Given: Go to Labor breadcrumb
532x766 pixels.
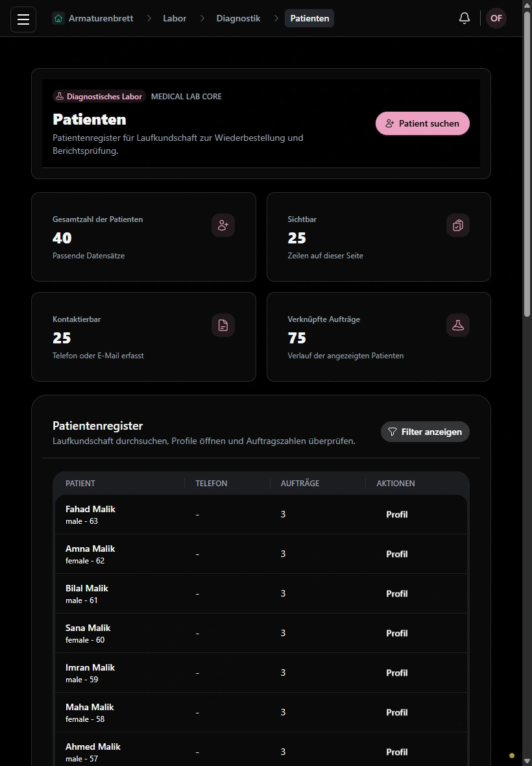Looking at the screenshot, I should coord(175,18).
